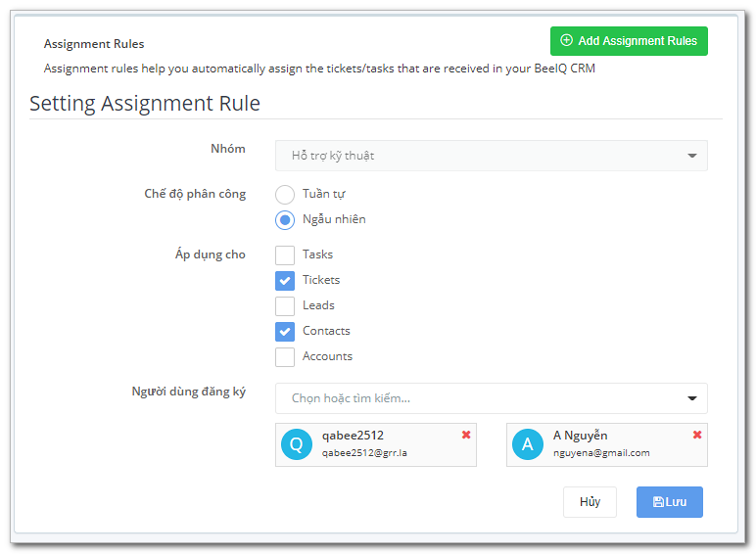Click the nguyena@gmail.com email text
The image size is (756, 554).
(x=601, y=453)
